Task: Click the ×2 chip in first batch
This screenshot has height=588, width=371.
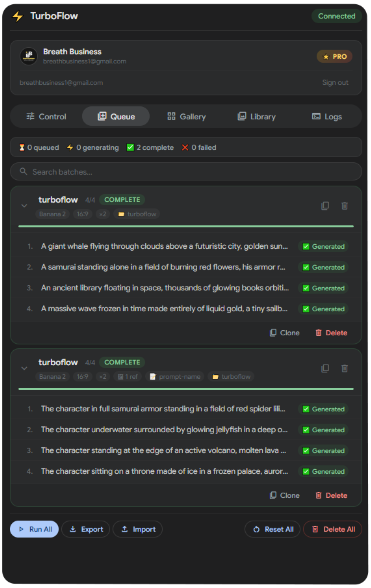Action: (103, 214)
